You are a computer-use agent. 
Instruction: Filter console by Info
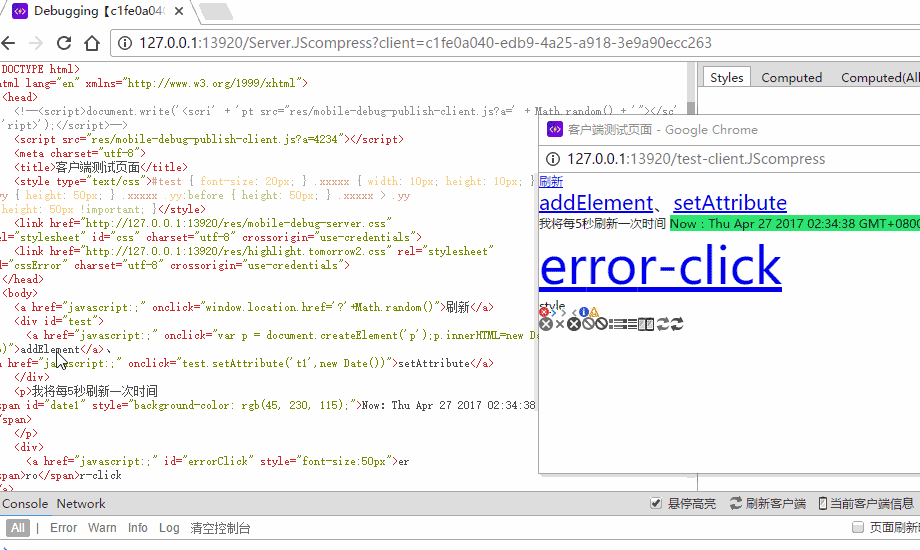click(x=138, y=528)
